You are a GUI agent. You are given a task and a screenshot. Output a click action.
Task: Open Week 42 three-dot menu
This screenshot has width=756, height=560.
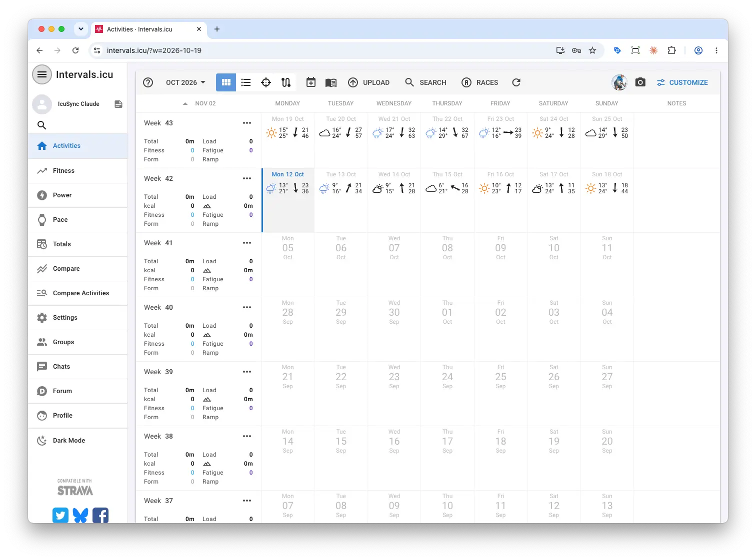pyautogui.click(x=247, y=178)
